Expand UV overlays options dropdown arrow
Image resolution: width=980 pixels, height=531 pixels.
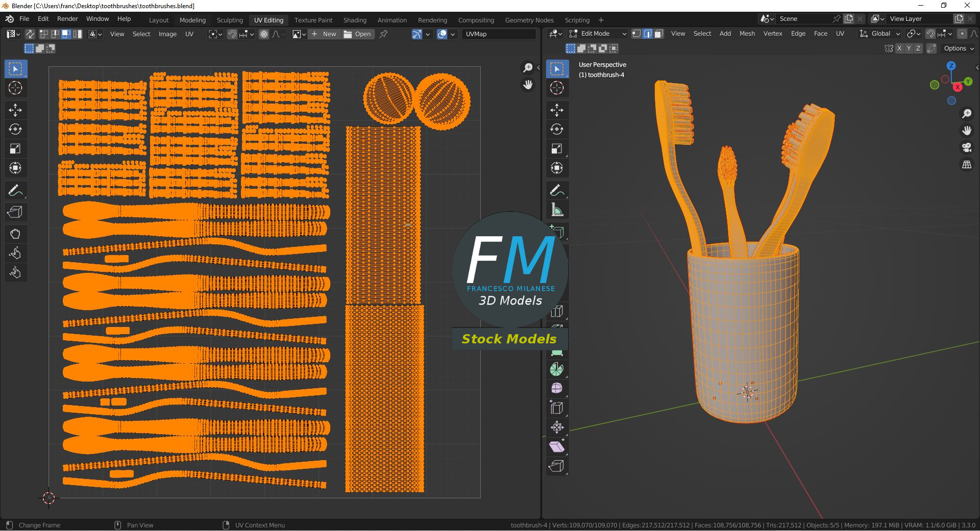[453, 34]
